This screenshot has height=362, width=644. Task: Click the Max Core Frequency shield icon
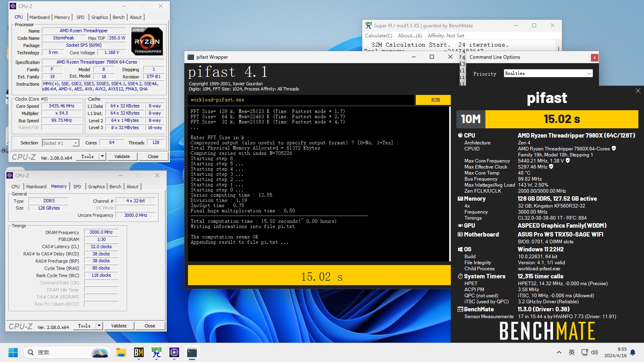click(x=568, y=160)
